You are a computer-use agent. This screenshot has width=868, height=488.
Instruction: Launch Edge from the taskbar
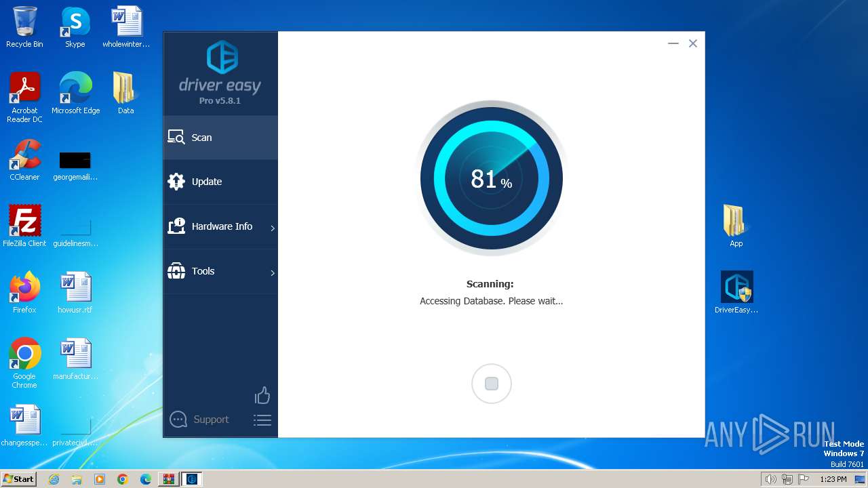pos(146,479)
